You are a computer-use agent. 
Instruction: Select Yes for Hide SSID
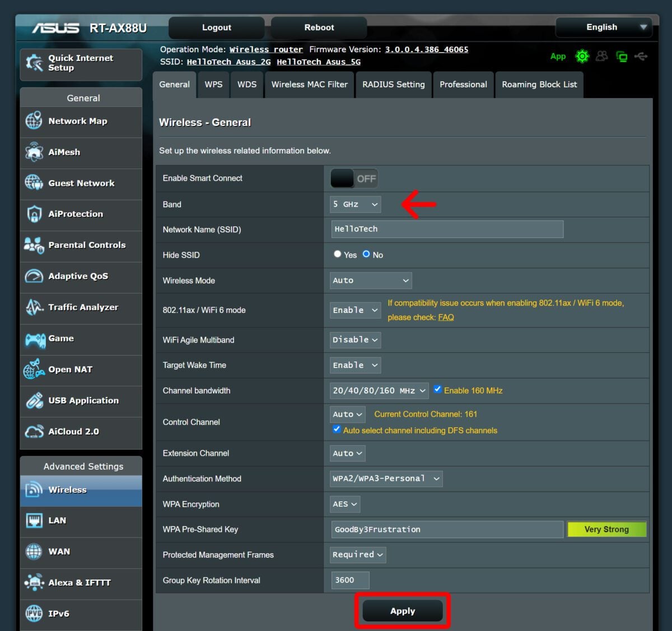(337, 254)
